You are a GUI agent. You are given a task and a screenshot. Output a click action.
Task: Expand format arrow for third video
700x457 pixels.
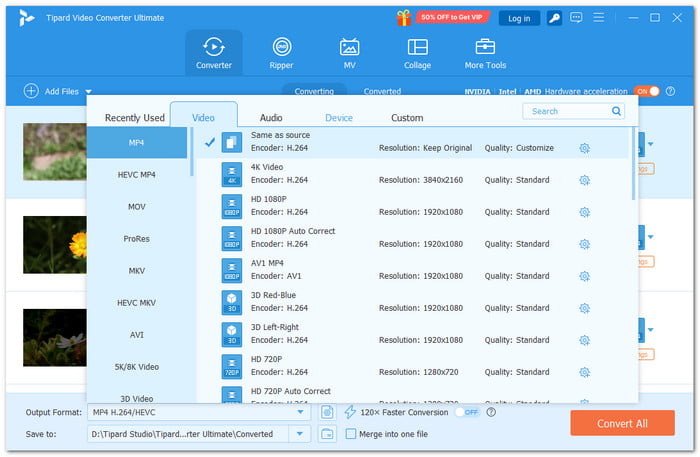[650, 330]
